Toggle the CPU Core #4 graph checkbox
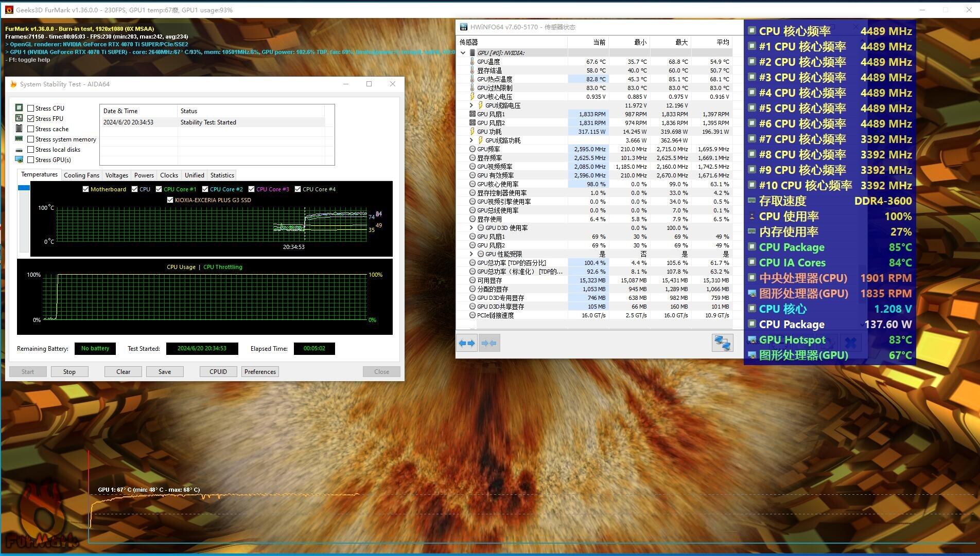Viewport: 980px width, 556px height. coord(297,189)
